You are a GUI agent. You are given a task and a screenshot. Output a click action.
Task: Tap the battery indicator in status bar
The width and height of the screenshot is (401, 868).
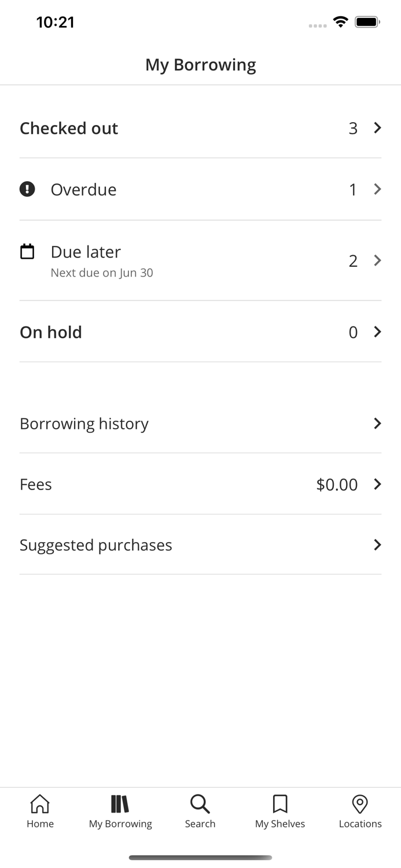click(367, 22)
